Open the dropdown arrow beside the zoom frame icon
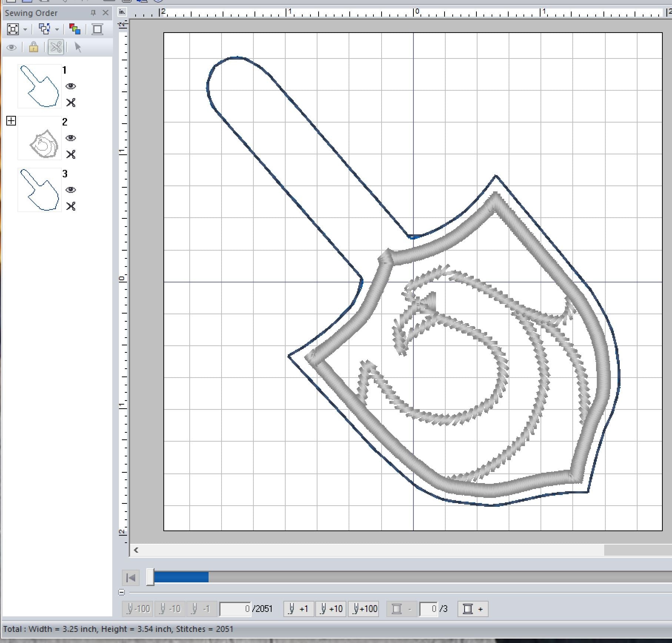 click(25, 30)
